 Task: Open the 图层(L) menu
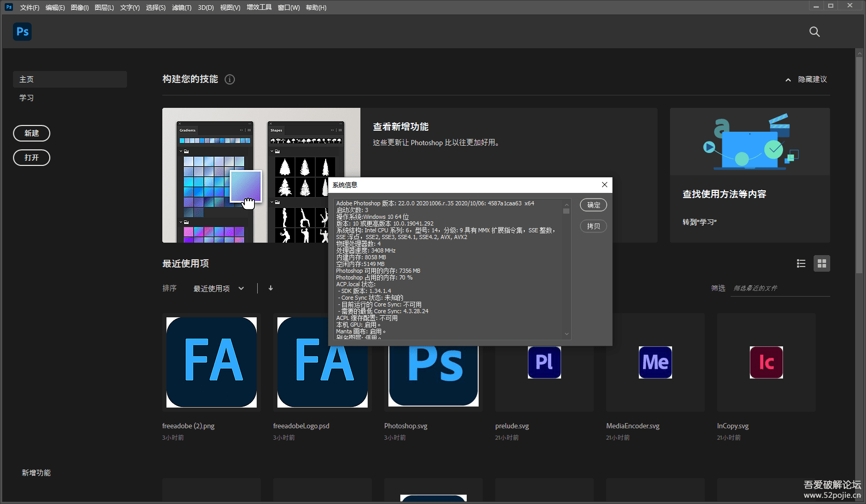[104, 7]
